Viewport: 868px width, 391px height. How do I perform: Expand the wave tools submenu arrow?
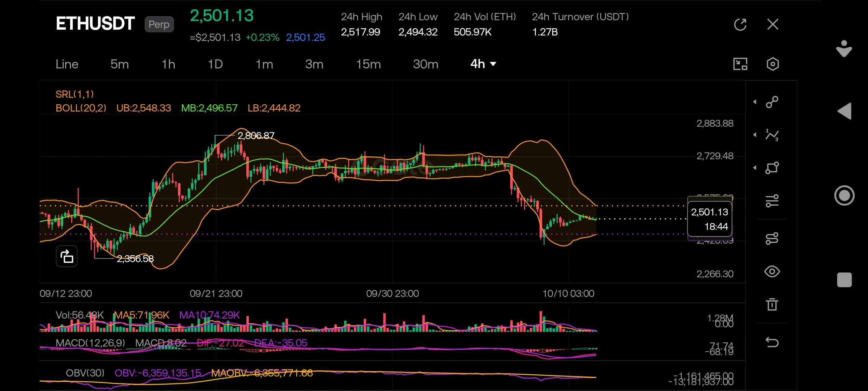[755, 135]
